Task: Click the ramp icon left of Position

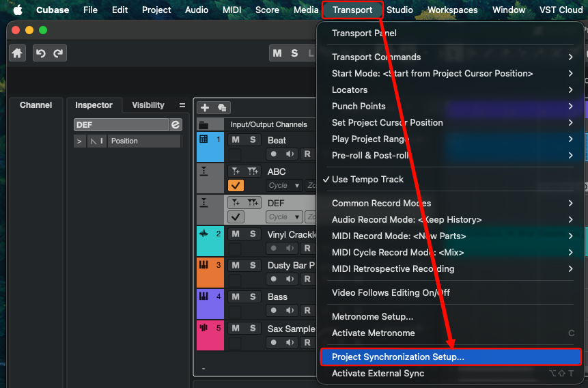Action: point(94,141)
